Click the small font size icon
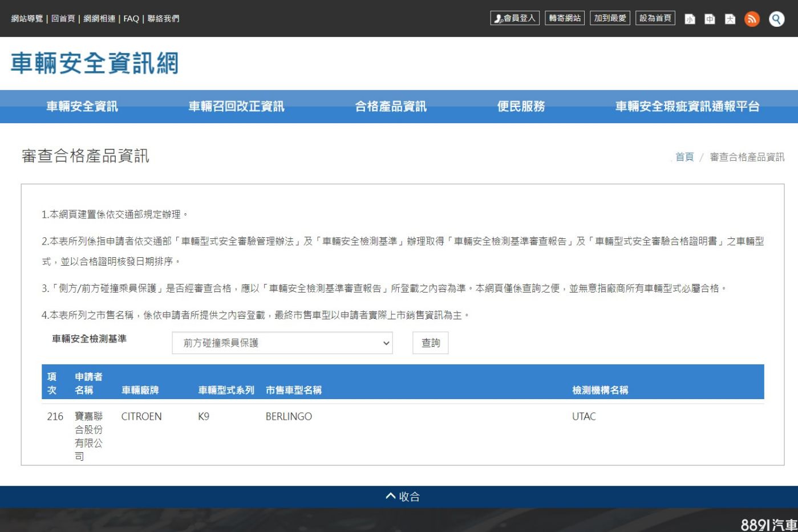798x532 pixels. pos(690,19)
